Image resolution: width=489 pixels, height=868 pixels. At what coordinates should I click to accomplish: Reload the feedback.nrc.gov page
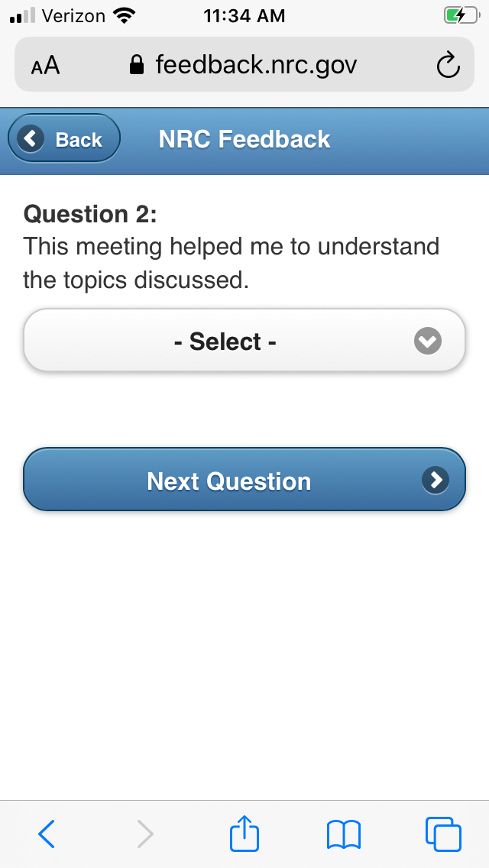point(448,66)
